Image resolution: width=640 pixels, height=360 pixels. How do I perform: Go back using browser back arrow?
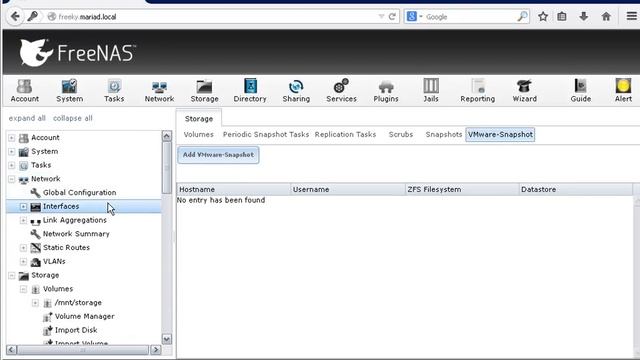(x=15, y=16)
